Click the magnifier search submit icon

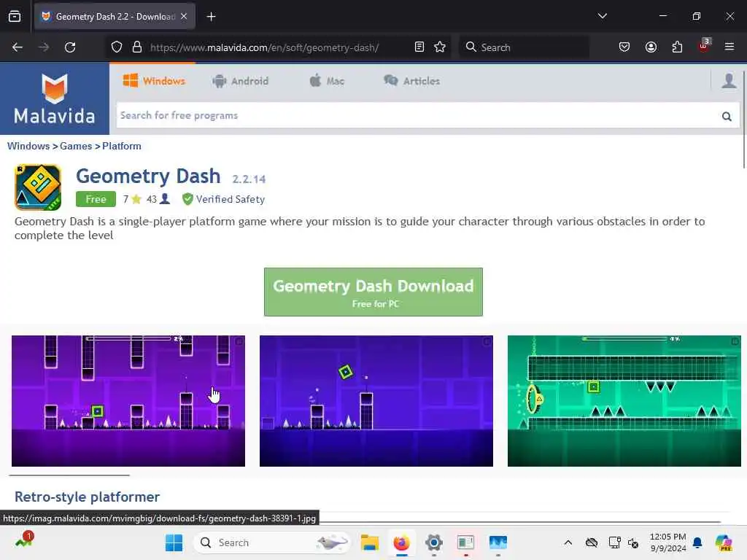click(x=727, y=116)
